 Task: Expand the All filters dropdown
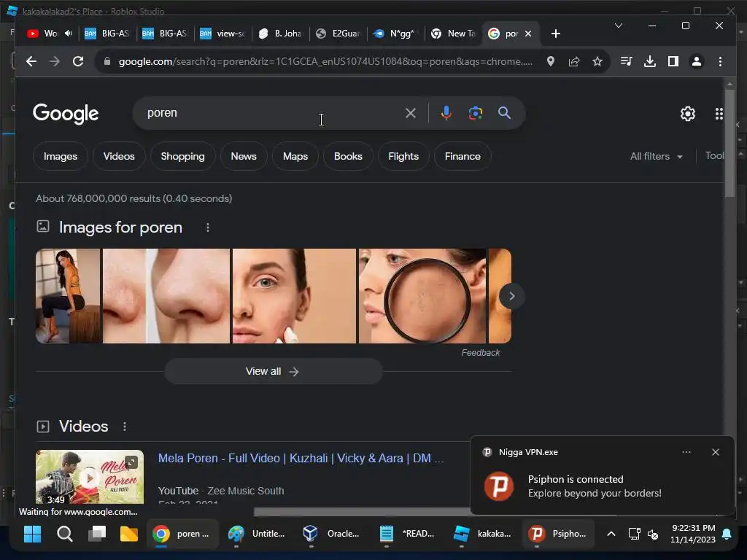657,156
